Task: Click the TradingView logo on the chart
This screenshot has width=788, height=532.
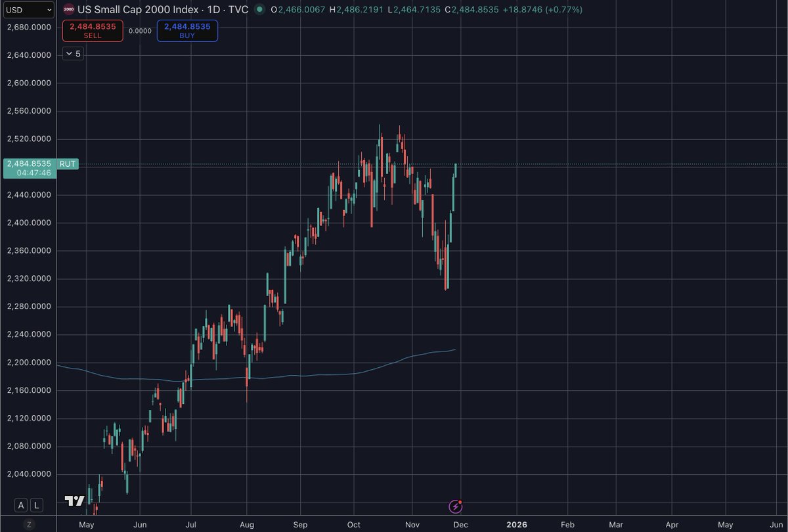Action: [74, 501]
